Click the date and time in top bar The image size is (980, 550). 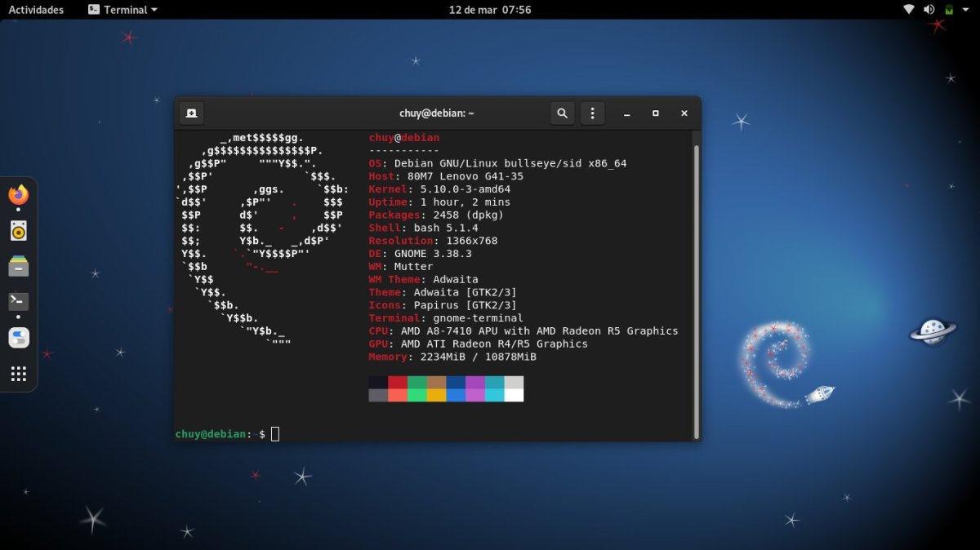coord(491,9)
